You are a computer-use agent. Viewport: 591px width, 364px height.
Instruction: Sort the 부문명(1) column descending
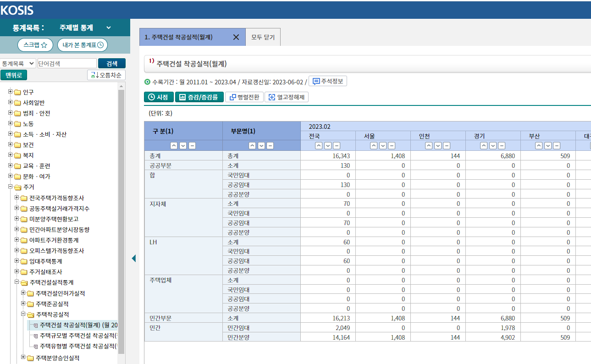pyautogui.click(x=261, y=146)
